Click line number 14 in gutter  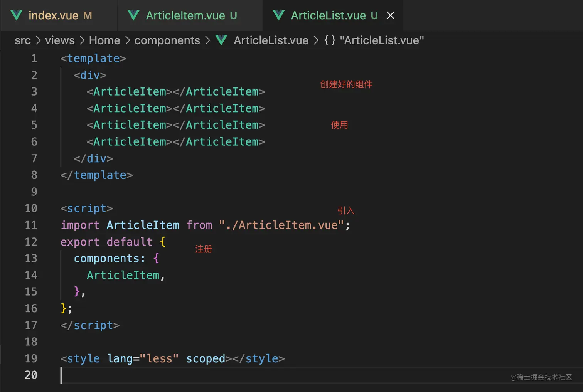[31, 275]
